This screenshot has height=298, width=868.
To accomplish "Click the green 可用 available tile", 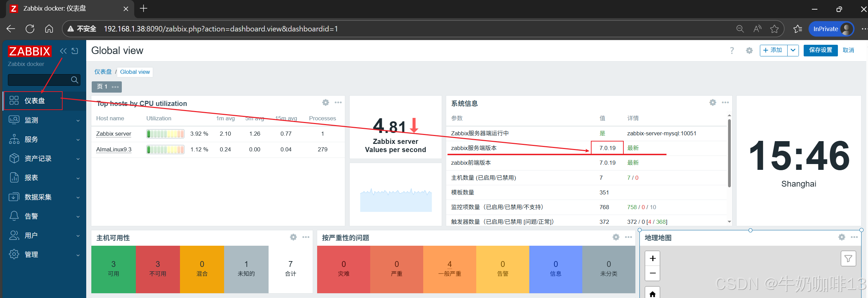I will 114,269.
